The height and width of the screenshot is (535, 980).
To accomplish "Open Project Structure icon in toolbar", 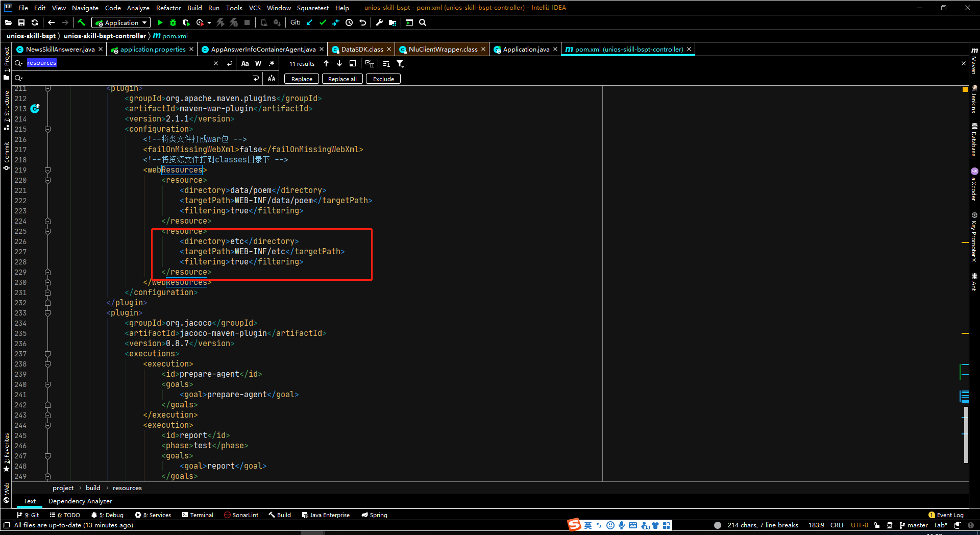I will [x=392, y=22].
